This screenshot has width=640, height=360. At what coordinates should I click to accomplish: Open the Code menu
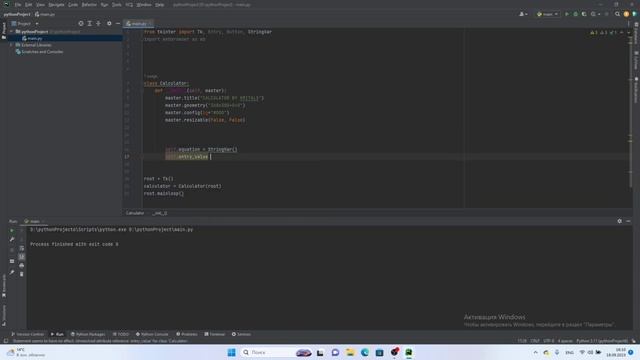tap(73, 5)
